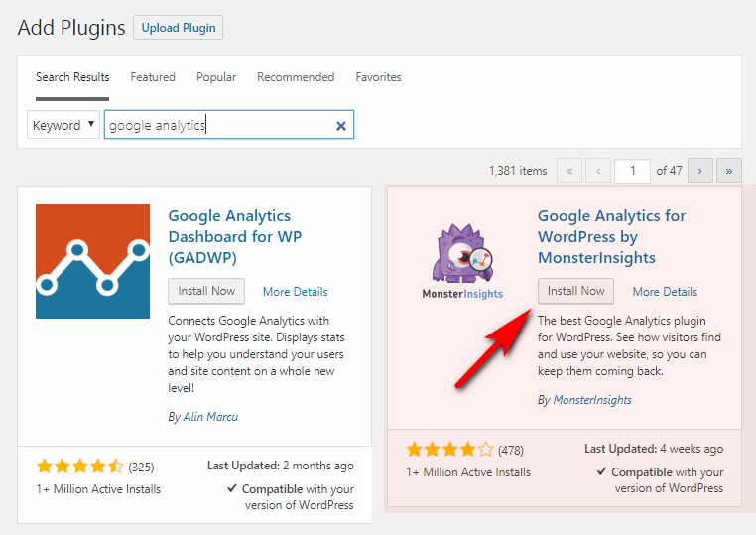View More Details for MonsterInsights plugin
The height and width of the screenshot is (535, 756).
(665, 292)
